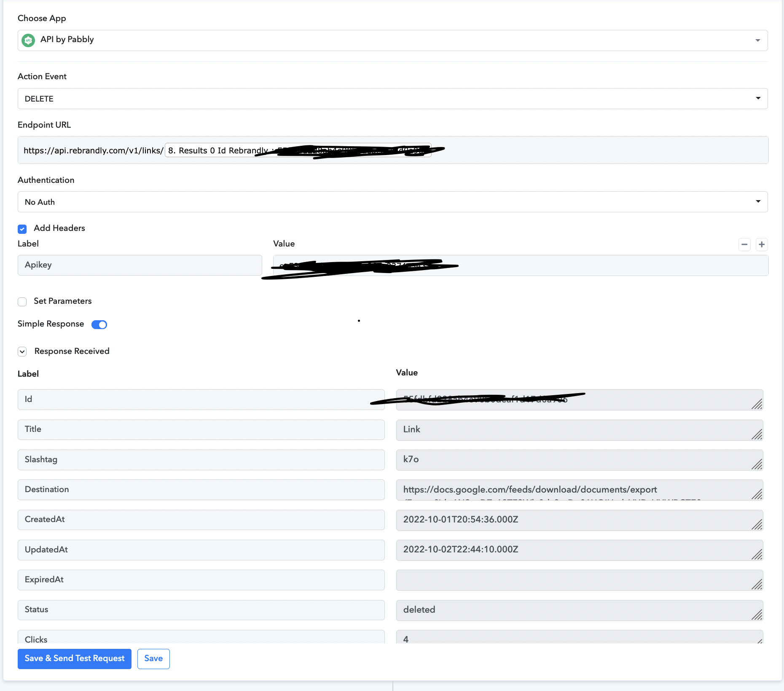The height and width of the screenshot is (691, 784).
Task: Add a header row with plus icon
Action: [762, 244]
